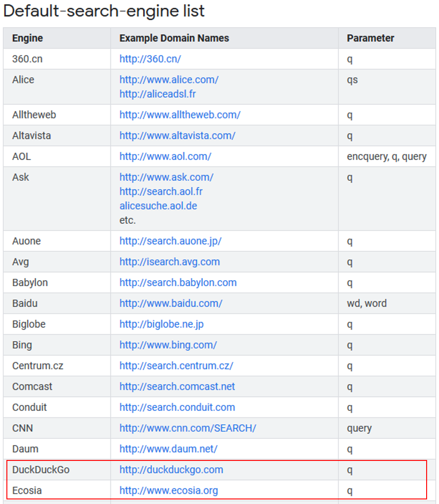The image size is (439, 504).
Task: Click the Baidu engine name
Action: tap(25, 304)
